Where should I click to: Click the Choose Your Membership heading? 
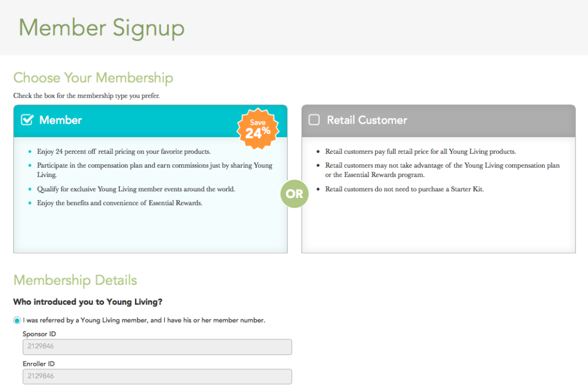pyautogui.click(x=93, y=78)
